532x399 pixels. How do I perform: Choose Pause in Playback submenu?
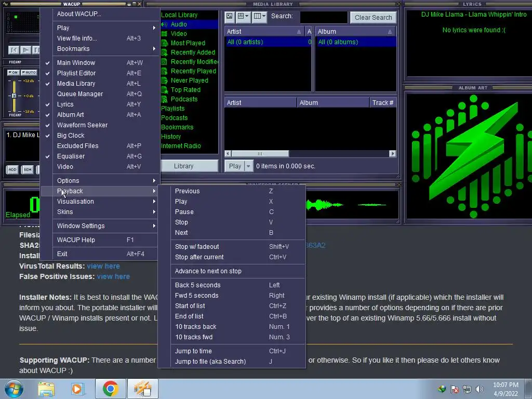coord(232,212)
